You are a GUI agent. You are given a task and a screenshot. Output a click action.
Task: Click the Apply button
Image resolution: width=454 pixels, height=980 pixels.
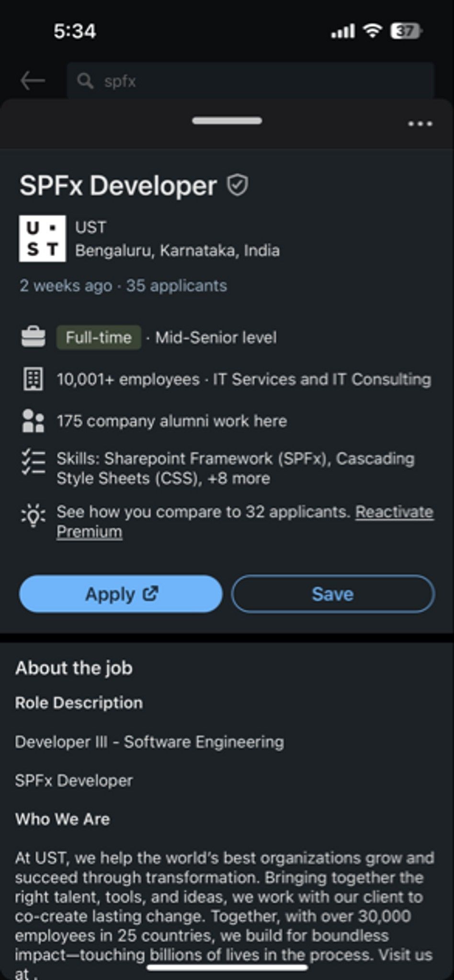(121, 594)
